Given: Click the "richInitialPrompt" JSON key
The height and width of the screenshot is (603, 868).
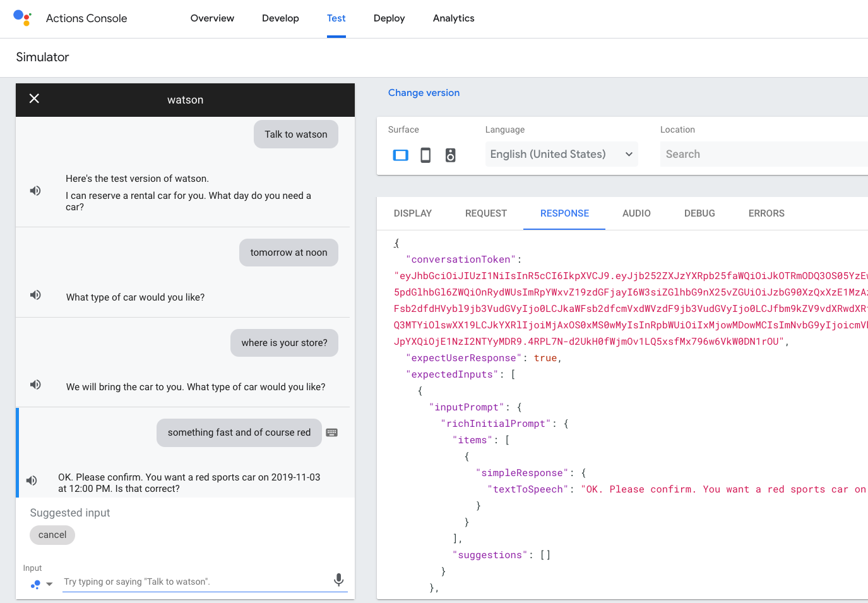Looking at the screenshot, I should tap(496, 424).
